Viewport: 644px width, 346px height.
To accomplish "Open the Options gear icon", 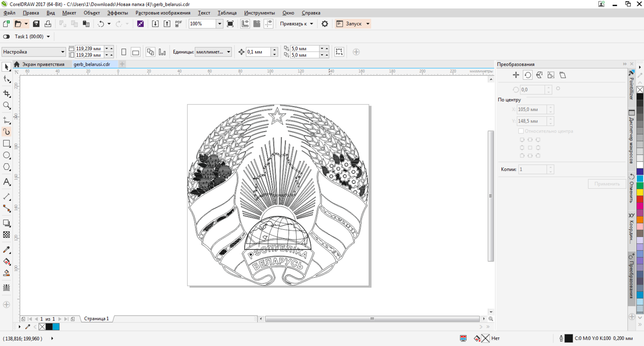I will coord(325,24).
